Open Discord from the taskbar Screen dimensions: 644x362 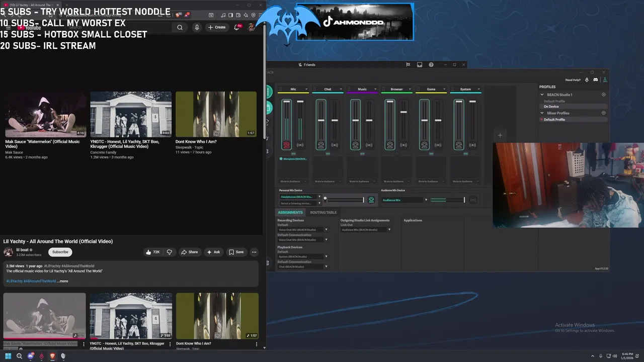click(31, 356)
